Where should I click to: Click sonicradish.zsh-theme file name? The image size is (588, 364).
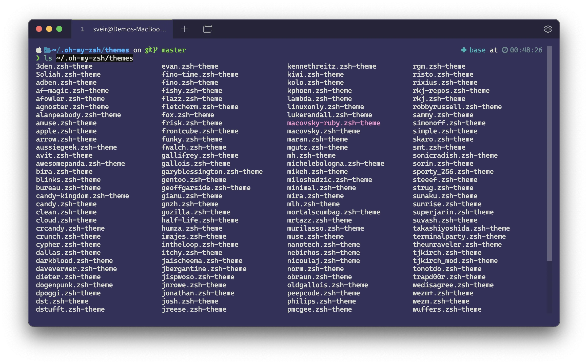[455, 155]
